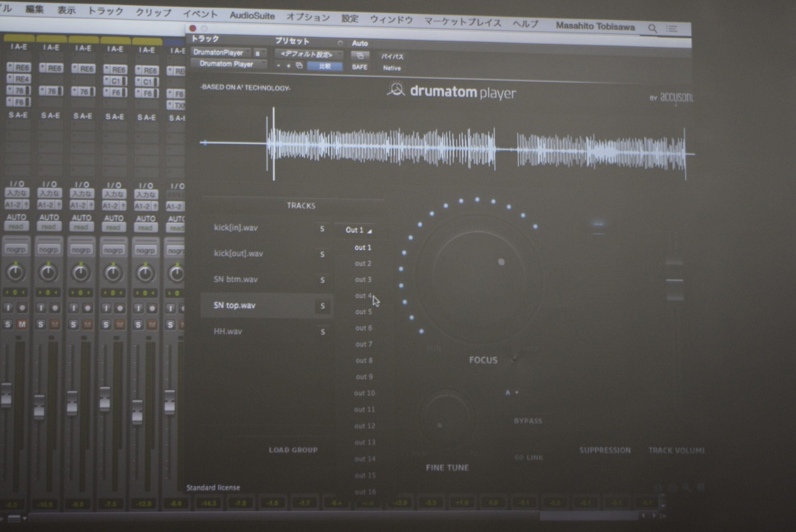Open the AudioSuite menu
This screenshot has width=796, height=532.
(252, 16)
